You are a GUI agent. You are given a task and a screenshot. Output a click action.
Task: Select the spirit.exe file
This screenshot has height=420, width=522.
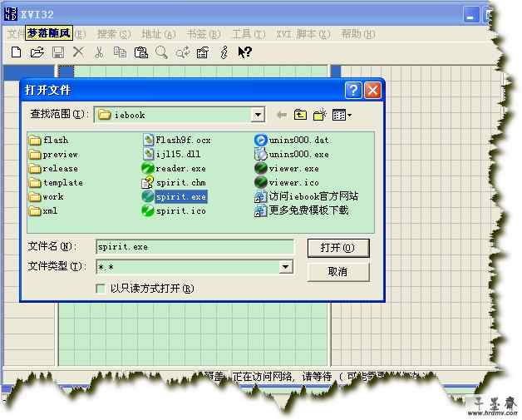(175, 196)
